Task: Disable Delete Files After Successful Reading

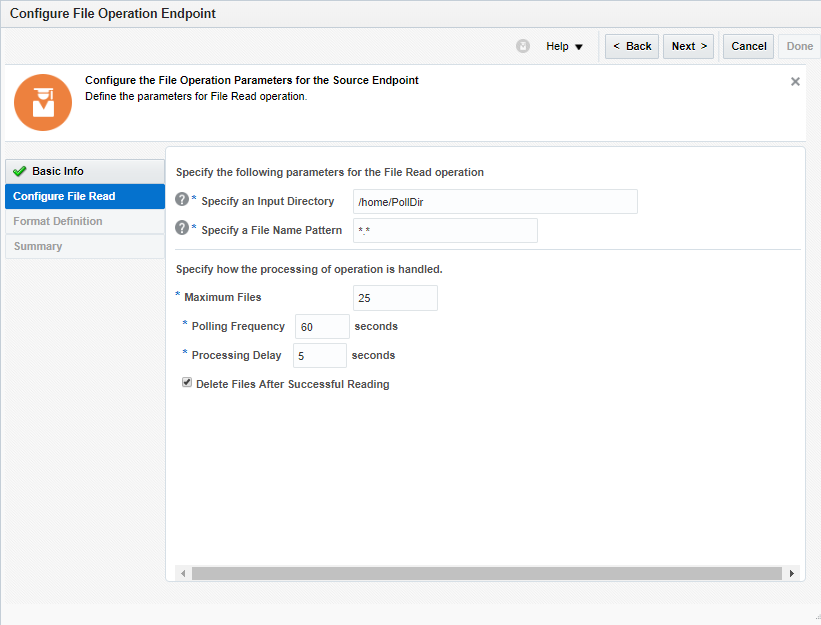Action: click(x=186, y=381)
